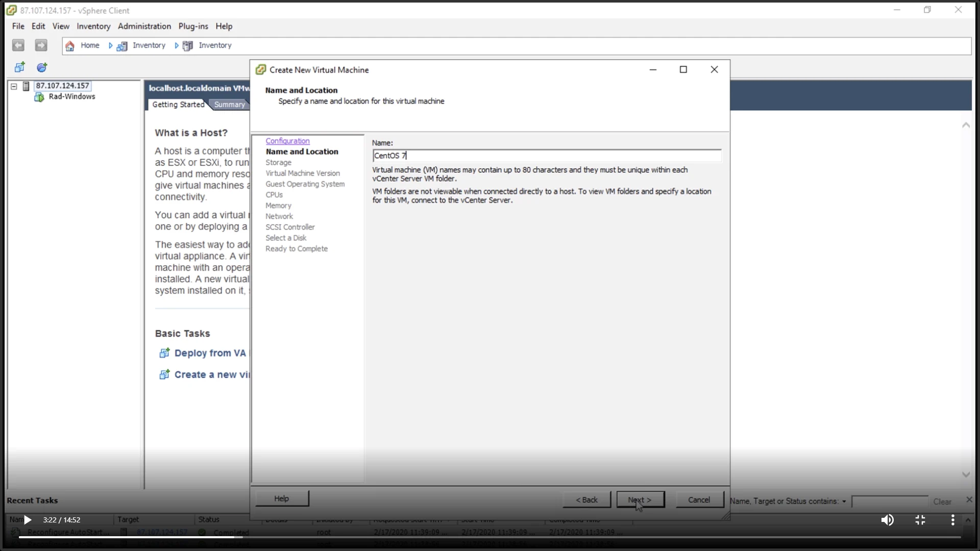This screenshot has width=980, height=551.
Task: Click the Recent Tasks filter text field
Action: tap(889, 502)
